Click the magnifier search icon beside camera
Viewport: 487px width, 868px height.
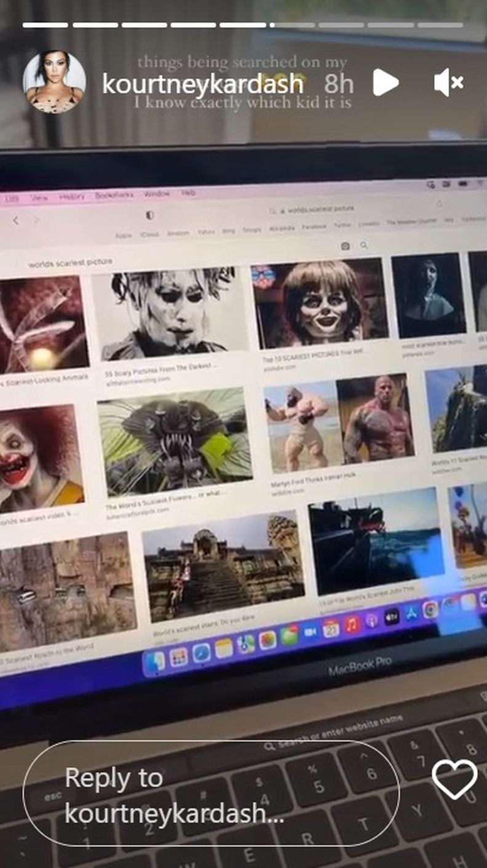[x=364, y=245]
